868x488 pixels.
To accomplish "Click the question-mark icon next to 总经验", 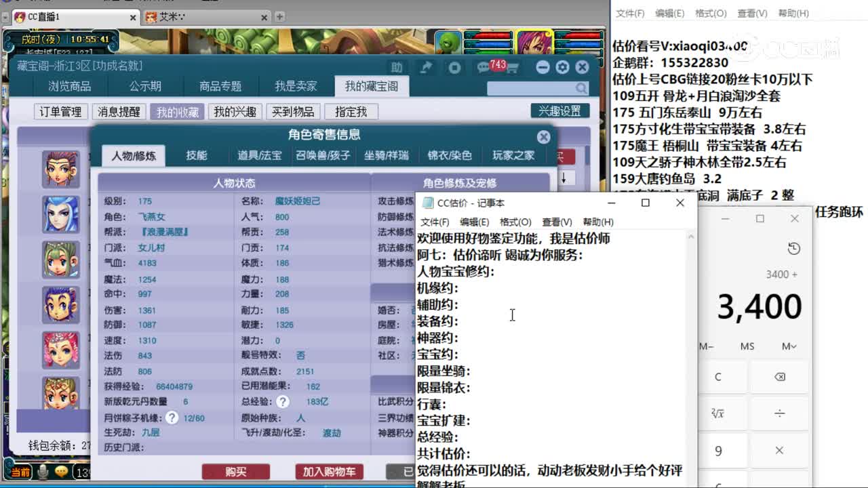I will click(281, 401).
